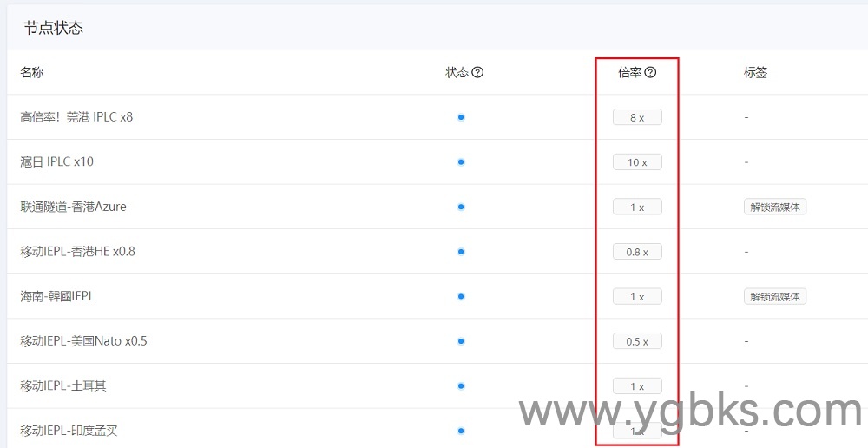Viewport: 868px width, 448px height.
Task: Click the help icon next to 状态
Action: coord(477,73)
